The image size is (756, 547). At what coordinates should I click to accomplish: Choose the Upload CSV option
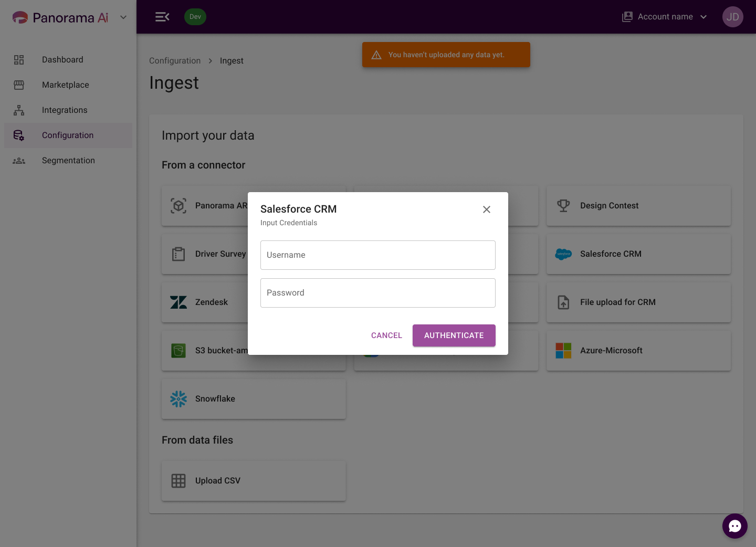(254, 481)
